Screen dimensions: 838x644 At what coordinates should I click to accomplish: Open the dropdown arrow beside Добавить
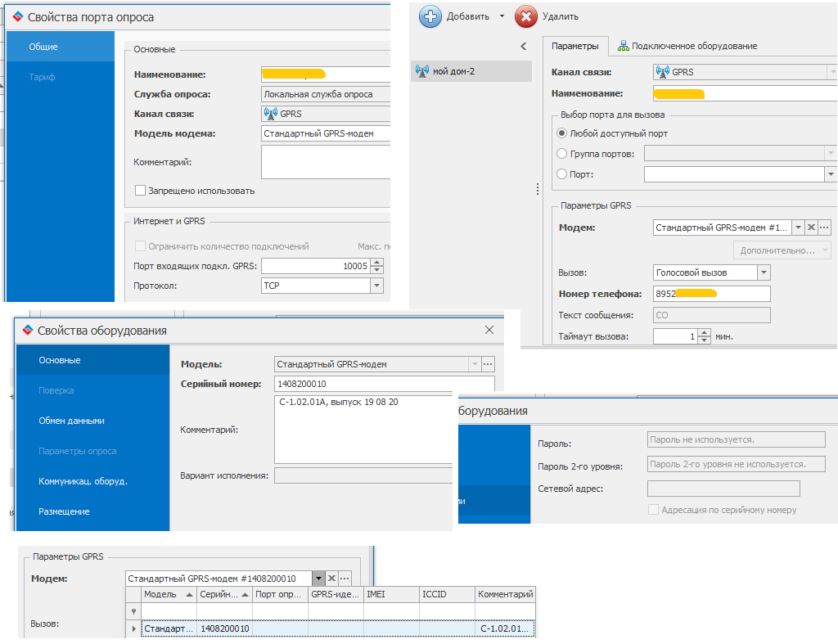(502, 16)
